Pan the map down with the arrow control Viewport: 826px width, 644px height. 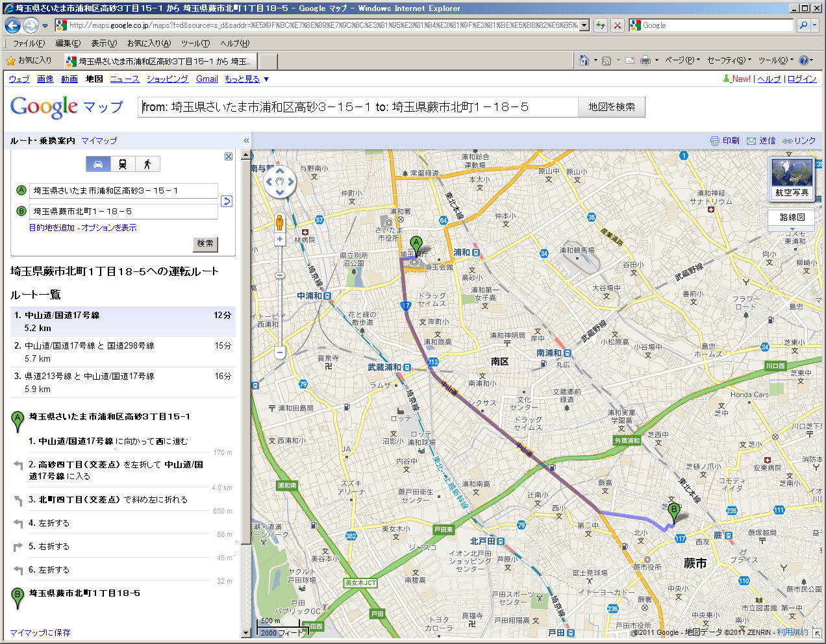tap(280, 192)
